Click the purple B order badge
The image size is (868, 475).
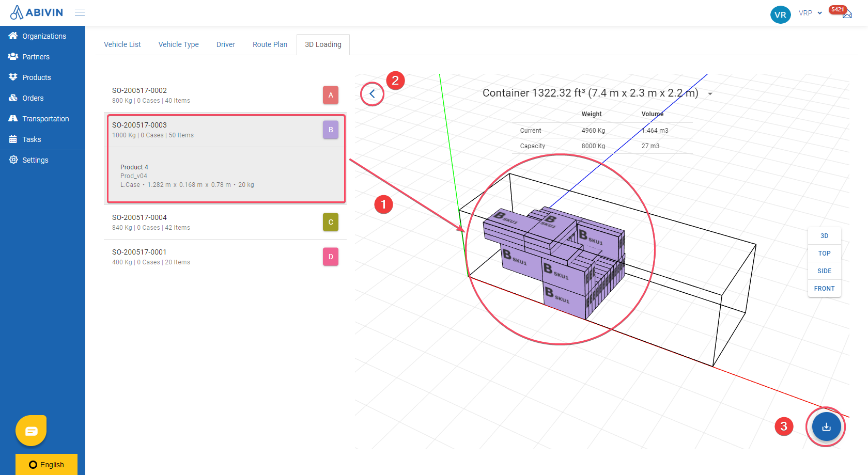(x=331, y=130)
